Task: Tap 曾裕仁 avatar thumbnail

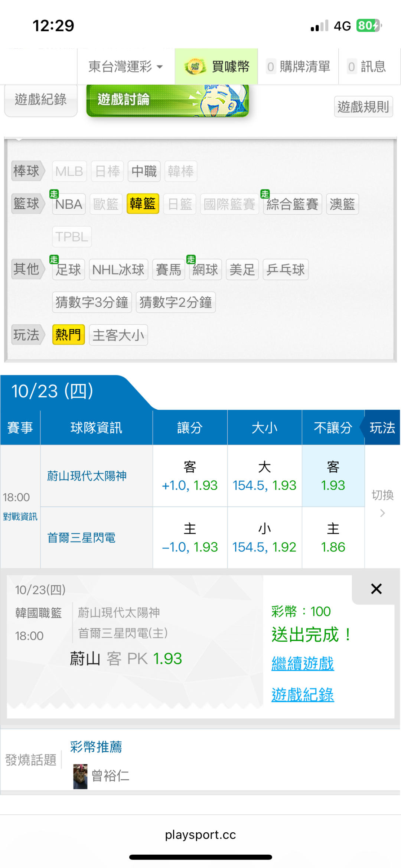Action: tap(80, 776)
